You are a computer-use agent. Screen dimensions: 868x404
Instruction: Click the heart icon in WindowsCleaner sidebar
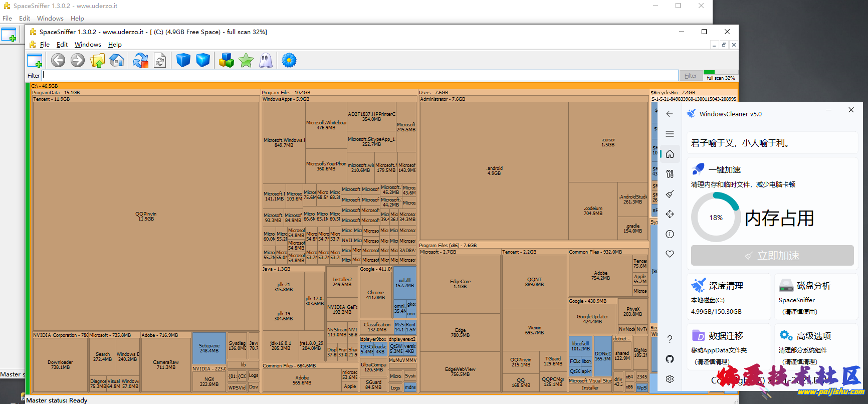point(670,254)
